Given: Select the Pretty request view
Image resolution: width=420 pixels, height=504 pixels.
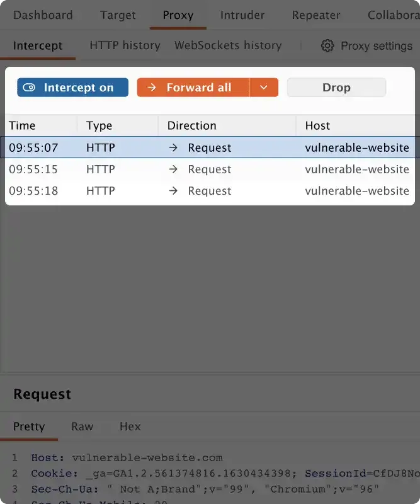Looking at the screenshot, I should tap(29, 427).
